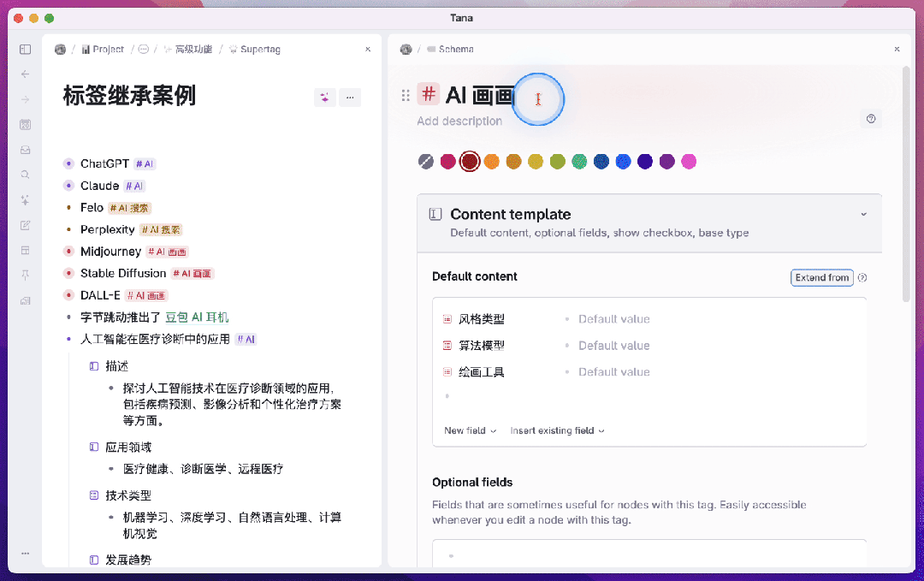Viewport: 924px width, 581px height.
Task: Click the AI 画画 tag title text
Action: click(480, 96)
